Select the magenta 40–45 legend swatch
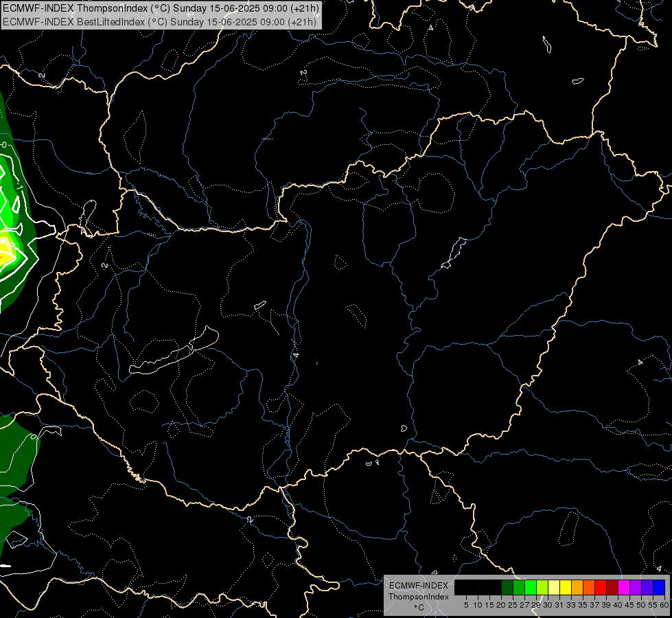This screenshot has width=672, height=618. tap(624, 587)
